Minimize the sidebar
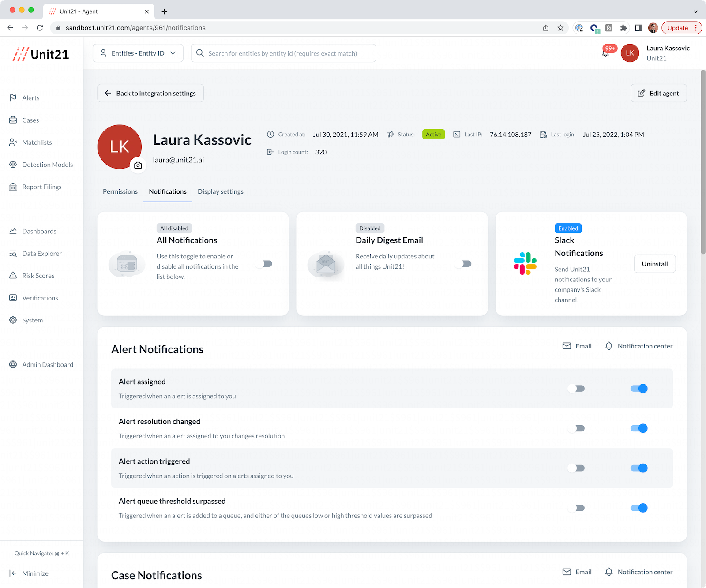 (29, 573)
